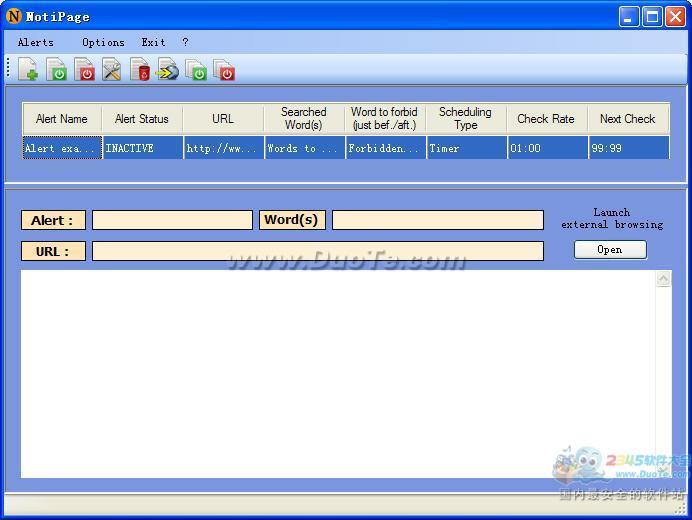Deactivate selected alert with red power icon
The width and height of the screenshot is (692, 520).
[x=84, y=69]
